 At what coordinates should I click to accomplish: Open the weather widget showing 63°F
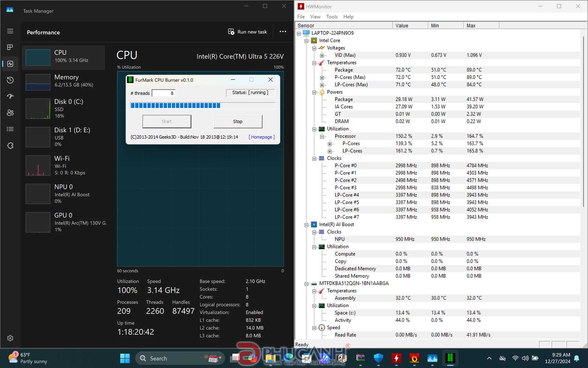[28, 358]
